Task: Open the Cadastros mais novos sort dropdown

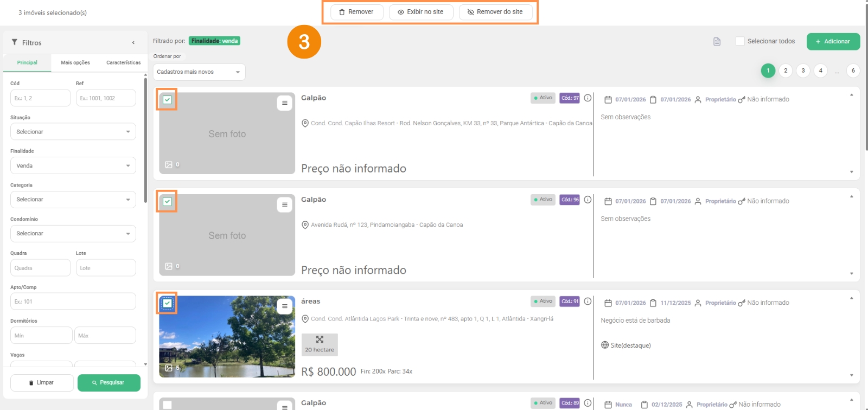Action: click(199, 72)
